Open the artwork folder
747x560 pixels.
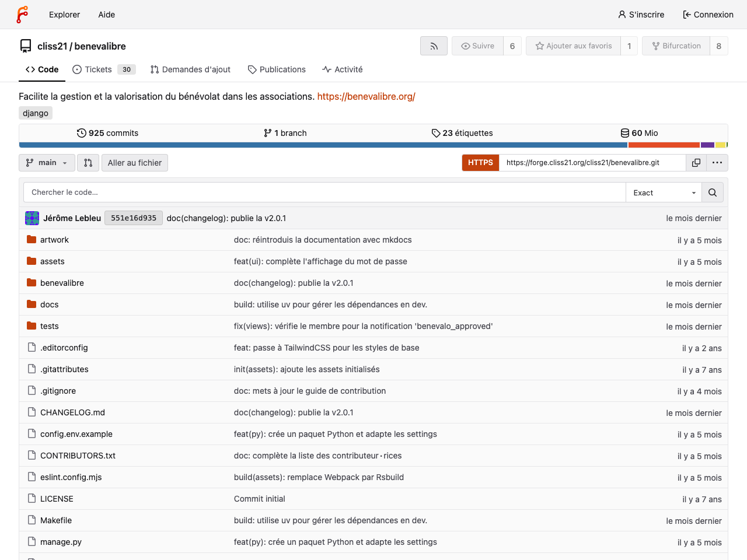(x=55, y=239)
